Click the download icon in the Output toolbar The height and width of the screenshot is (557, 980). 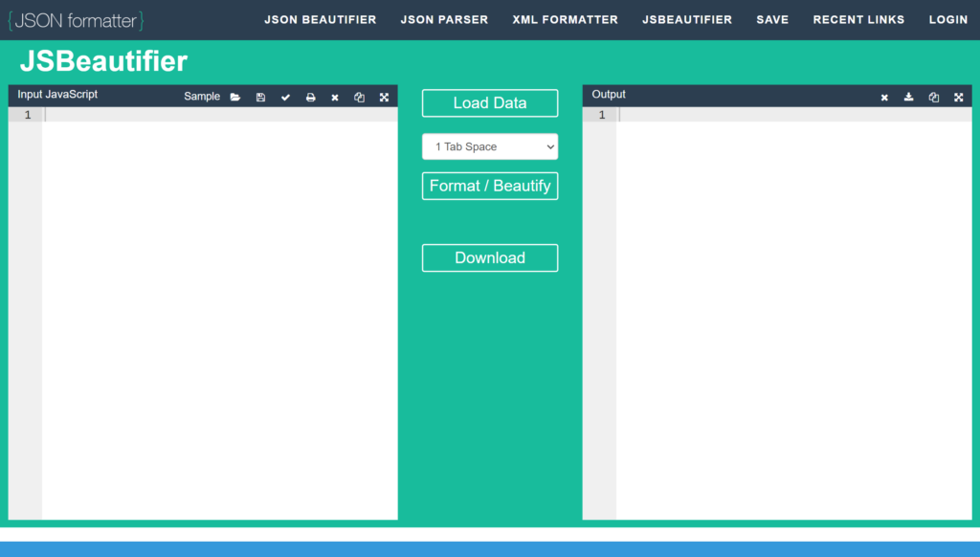coord(909,97)
